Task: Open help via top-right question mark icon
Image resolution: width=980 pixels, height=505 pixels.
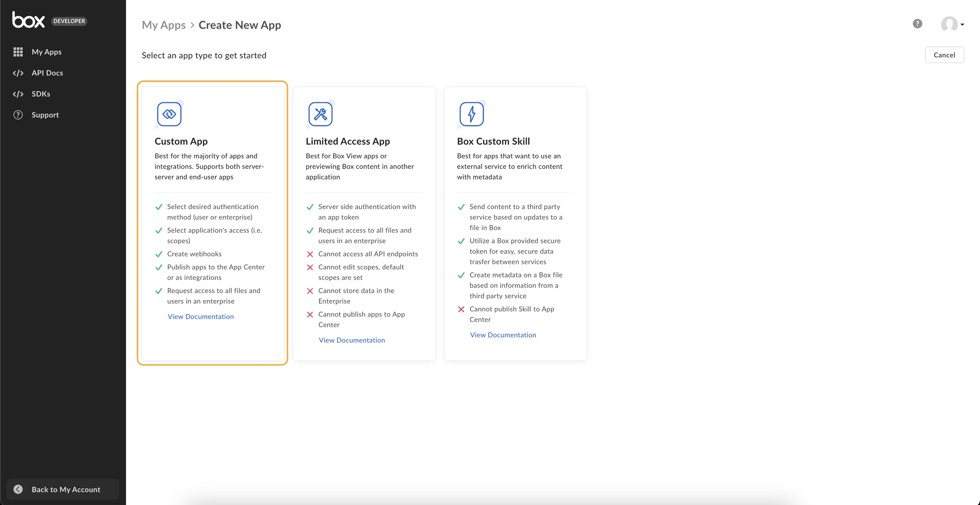Action: (917, 24)
